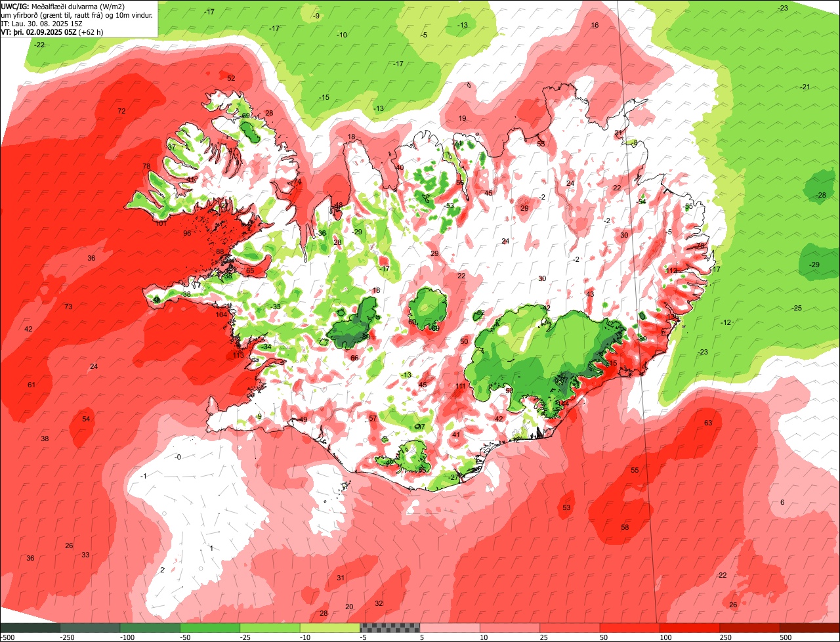This screenshot has height=642, width=840.
Task: Click the map value "-15"
Action: pyautogui.click(x=324, y=97)
